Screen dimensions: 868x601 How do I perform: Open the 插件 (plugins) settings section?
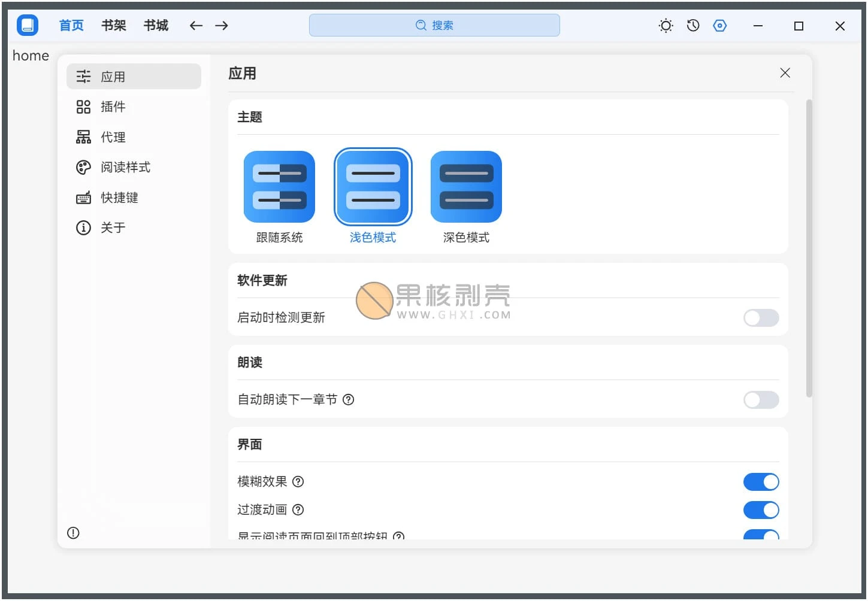tap(113, 107)
